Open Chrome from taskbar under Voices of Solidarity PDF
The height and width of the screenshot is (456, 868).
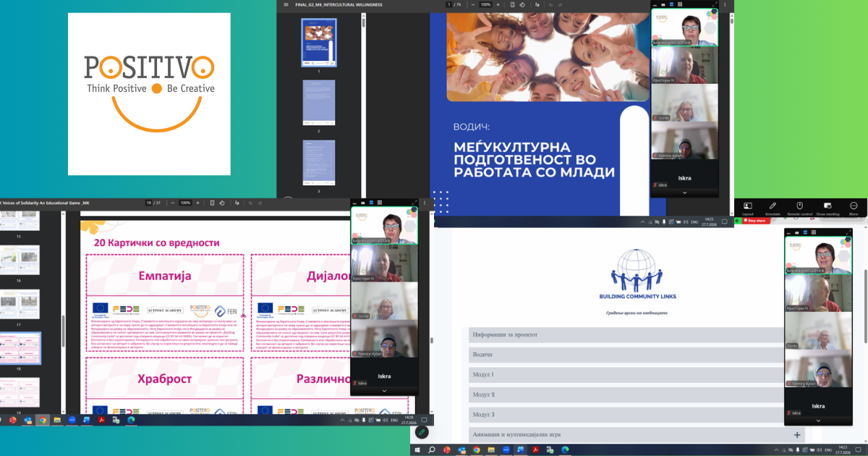(43, 420)
